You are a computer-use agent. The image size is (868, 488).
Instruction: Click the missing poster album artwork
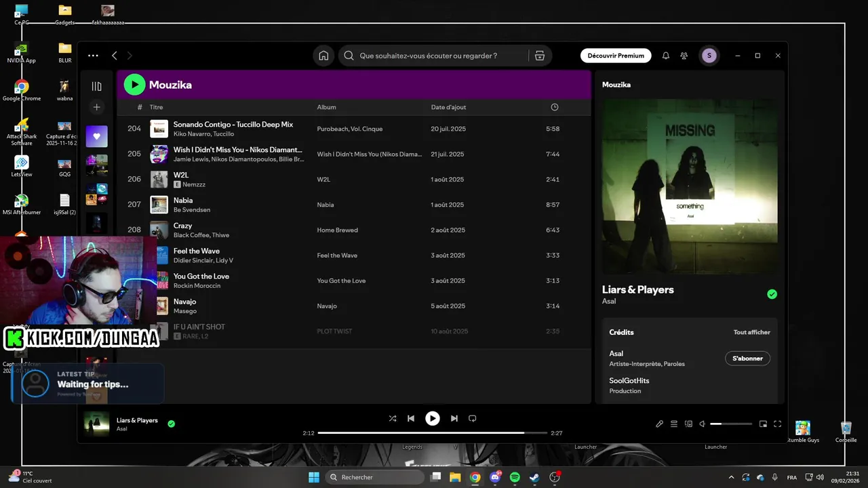click(690, 187)
